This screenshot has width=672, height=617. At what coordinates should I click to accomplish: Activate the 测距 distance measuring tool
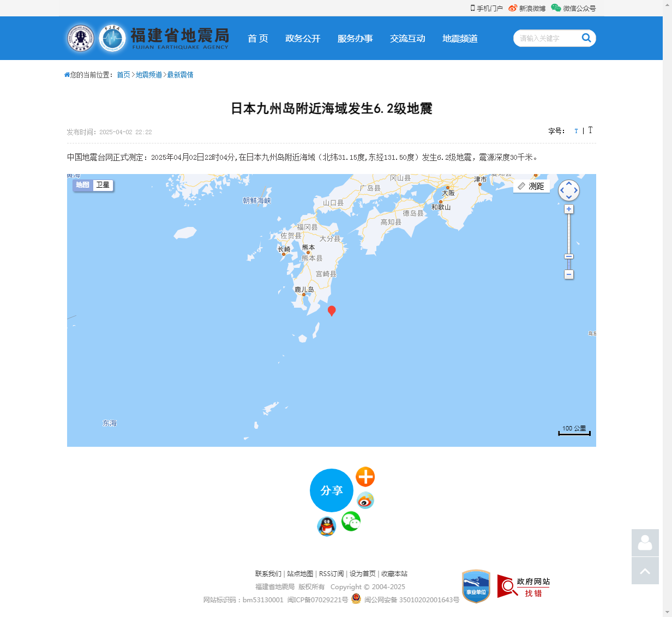coord(531,185)
